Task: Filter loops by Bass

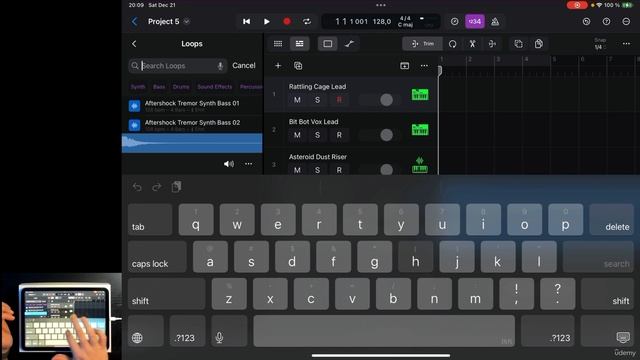Action: [x=159, y=87]
